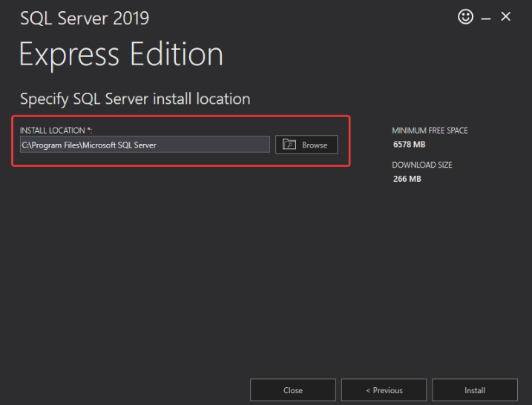Go back with the Previous button
Screen dimensions: 532x405
click(384, 390)
